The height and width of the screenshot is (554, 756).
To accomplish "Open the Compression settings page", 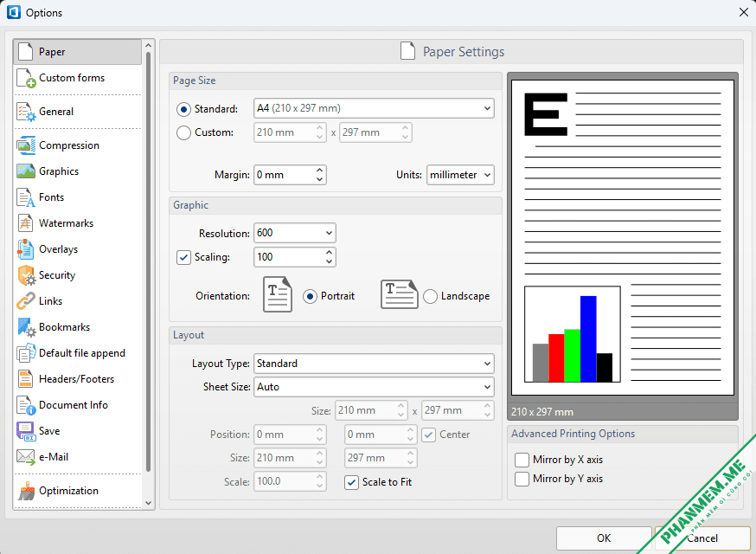I will click(78, 145).
